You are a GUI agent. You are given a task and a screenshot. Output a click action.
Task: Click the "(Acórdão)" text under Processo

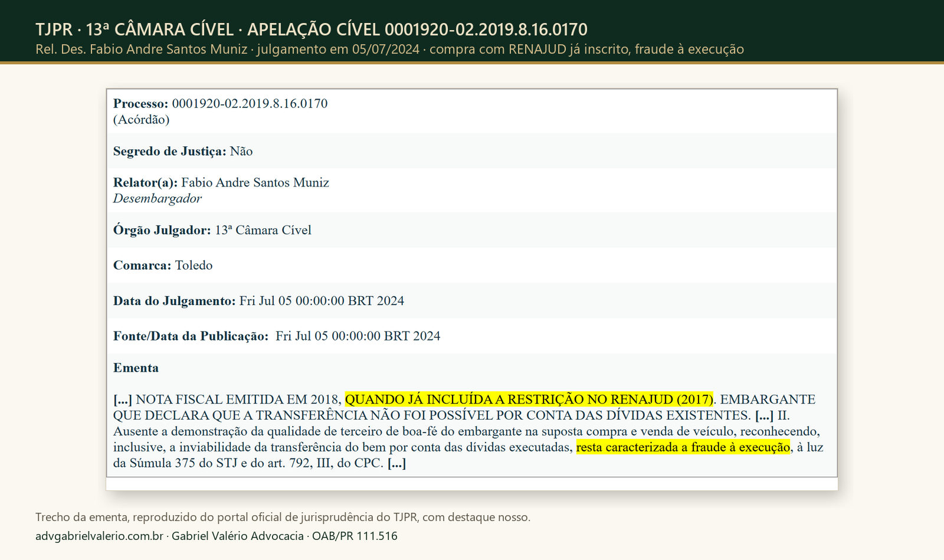(x=141, y=119)
